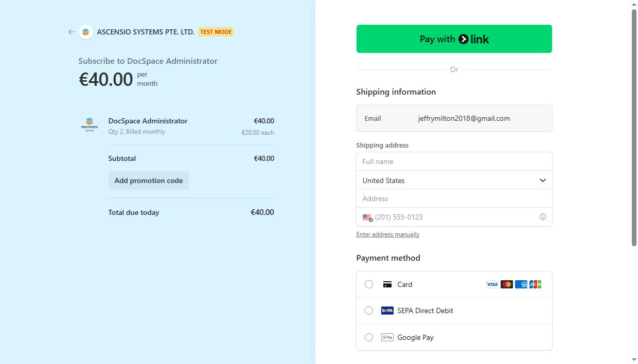The image size is (638, 364).
Task: Open the phone country flag selector
Action: [x=367, y=217]
